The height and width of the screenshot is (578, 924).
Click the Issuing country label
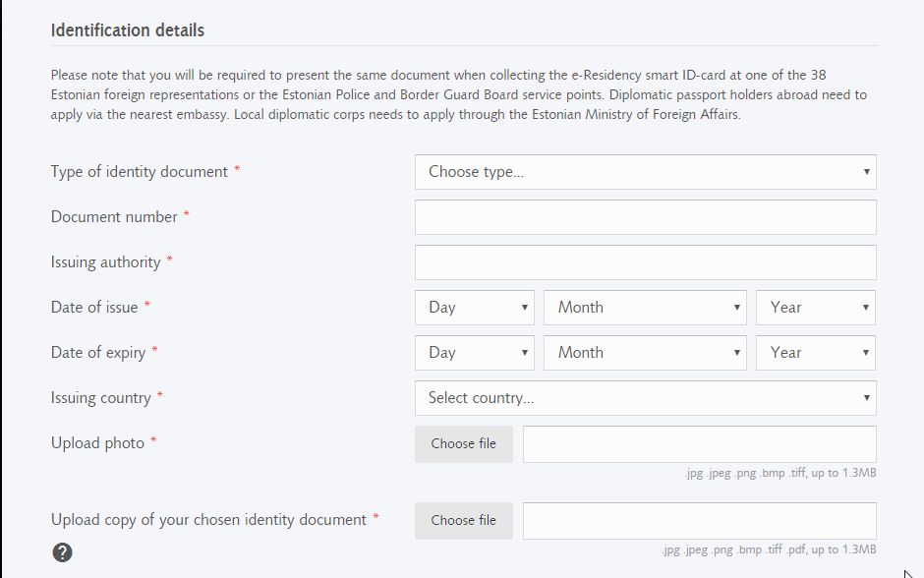point(101,398)
